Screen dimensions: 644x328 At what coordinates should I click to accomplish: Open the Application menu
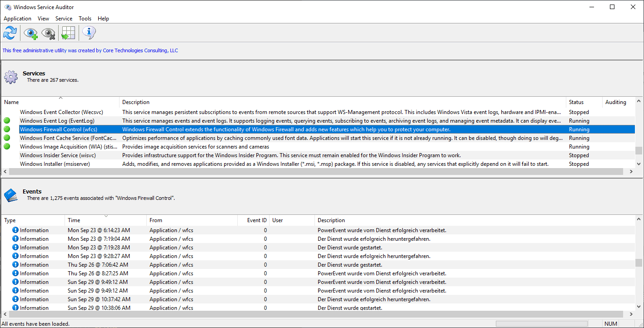pos(17,19)
